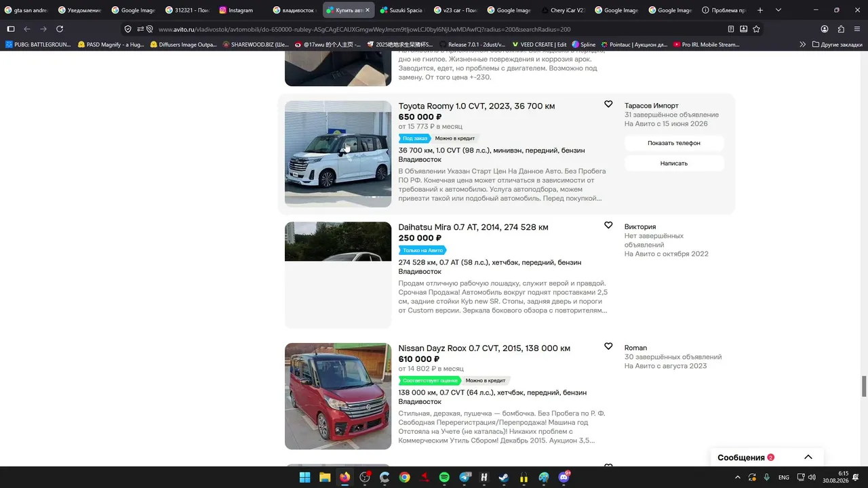Open the PUBG: BATTLEGROUNDS bookmark
The height and width of the screenshot is (488, 868).
coord(39,45)
